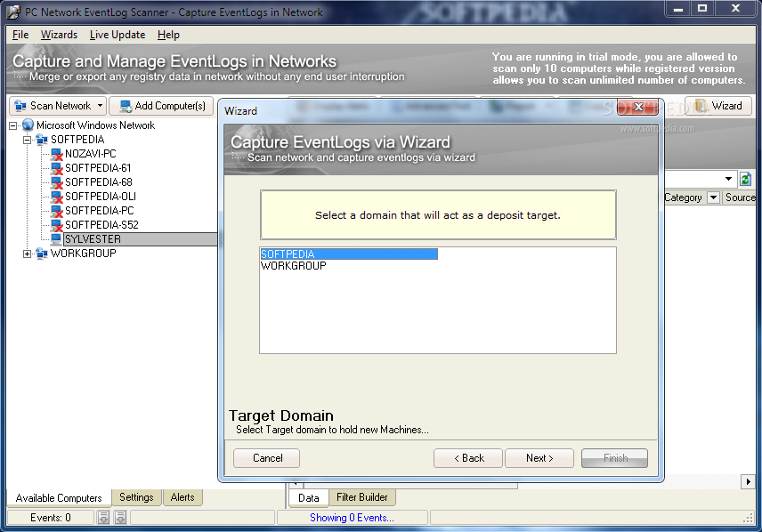
Task: Click the Source column header
Action: click(741, 197)
